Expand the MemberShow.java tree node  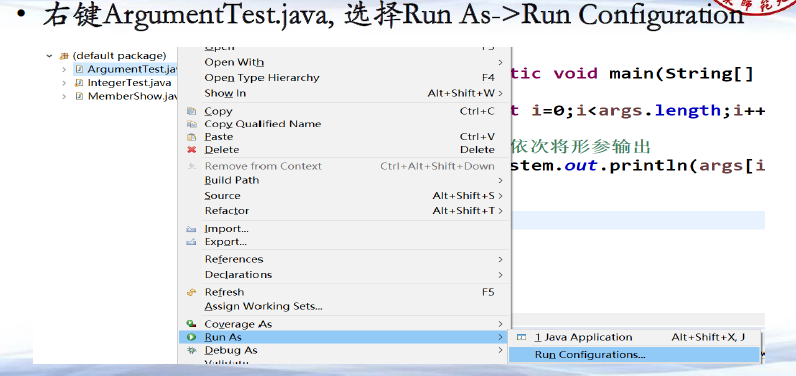tap(64, 96)
